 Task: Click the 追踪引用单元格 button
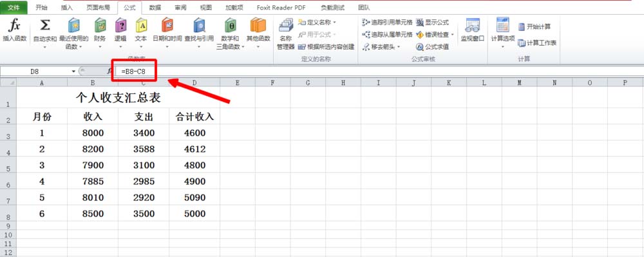(x=387, y=22)
